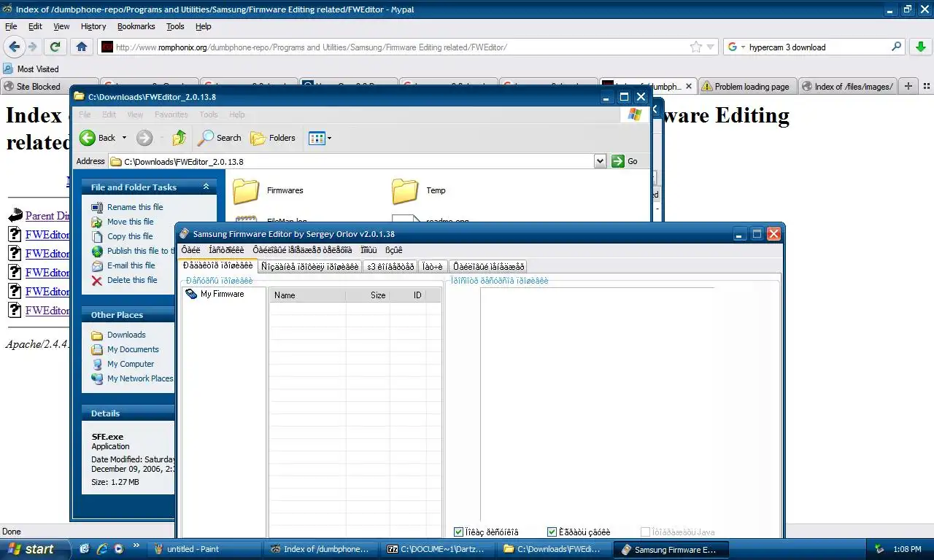Open the Explorer Back history dropdown arrow
934x560 pixels.
tap(124, 138)
